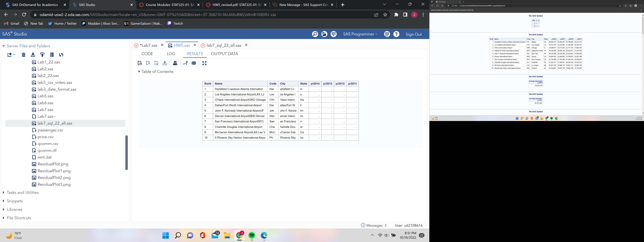Switch to the LOG tab
The height and width of the screenshot is (242, 644).
(x=171, y=54)
